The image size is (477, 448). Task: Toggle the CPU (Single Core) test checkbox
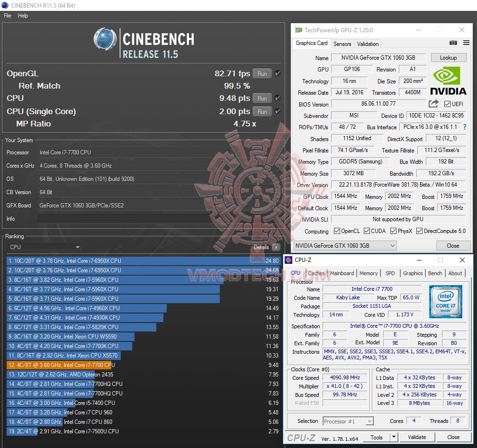pos(278,111)
